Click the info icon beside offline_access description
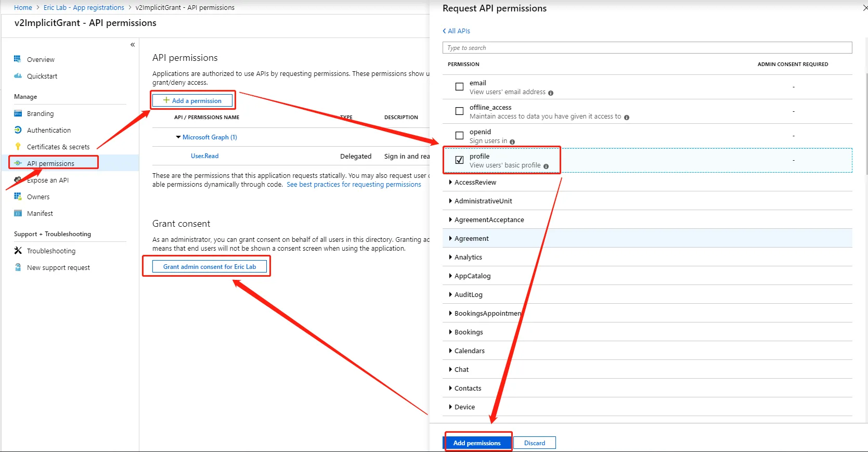The width and height of the screenshot is (868, 452). [x=627, y=118]
